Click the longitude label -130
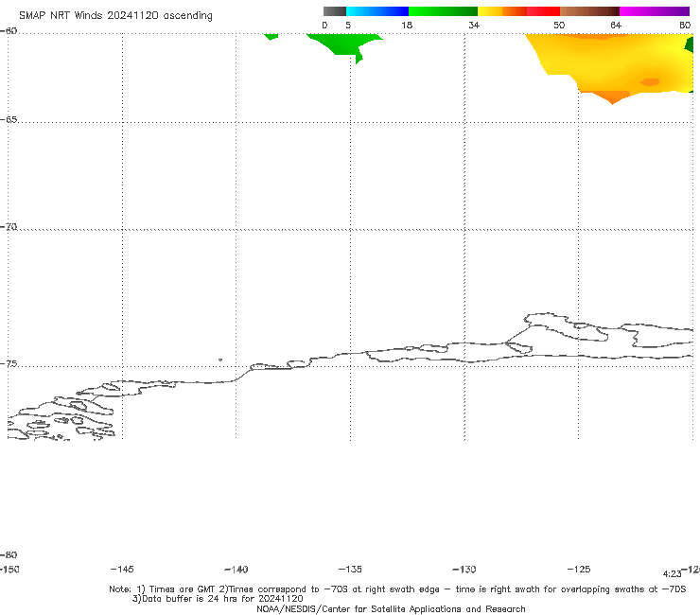700x615 pixels. coord(464,570)
